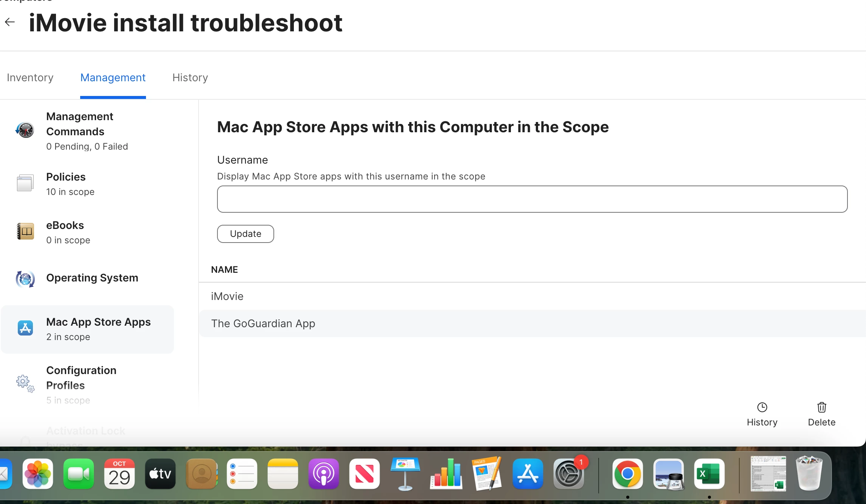Image resolution: width=866 pixels, height=504 pixels.
Task: Click the Delete trash button
Action: [x=822, y=414]
